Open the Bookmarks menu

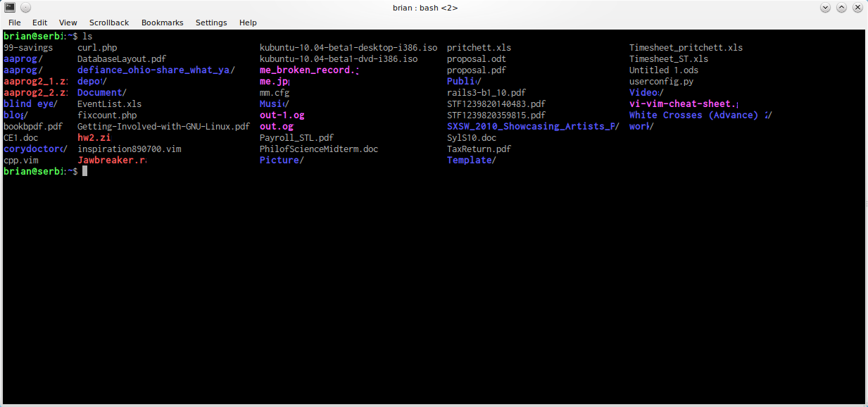[162, 23]
